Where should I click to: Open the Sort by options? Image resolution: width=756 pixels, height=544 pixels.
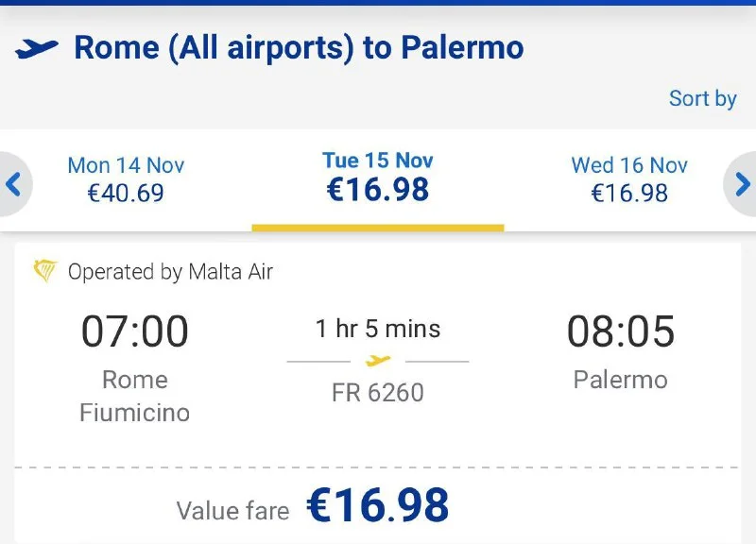pos(702,98)
